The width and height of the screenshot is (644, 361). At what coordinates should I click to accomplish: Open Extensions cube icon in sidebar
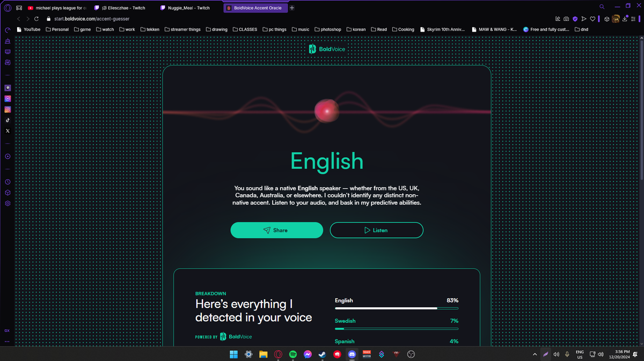pos(8,193)
